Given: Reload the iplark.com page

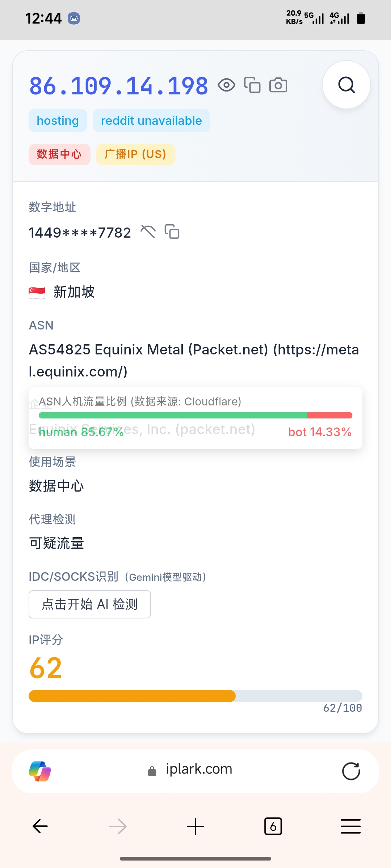Looking at the screenshot, I should coord(351,771).
